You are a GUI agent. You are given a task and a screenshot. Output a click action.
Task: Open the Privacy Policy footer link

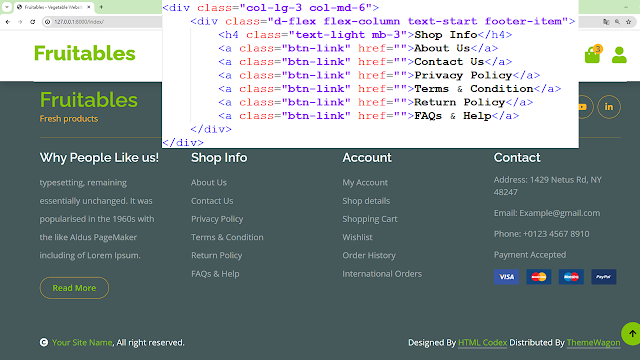217,219
